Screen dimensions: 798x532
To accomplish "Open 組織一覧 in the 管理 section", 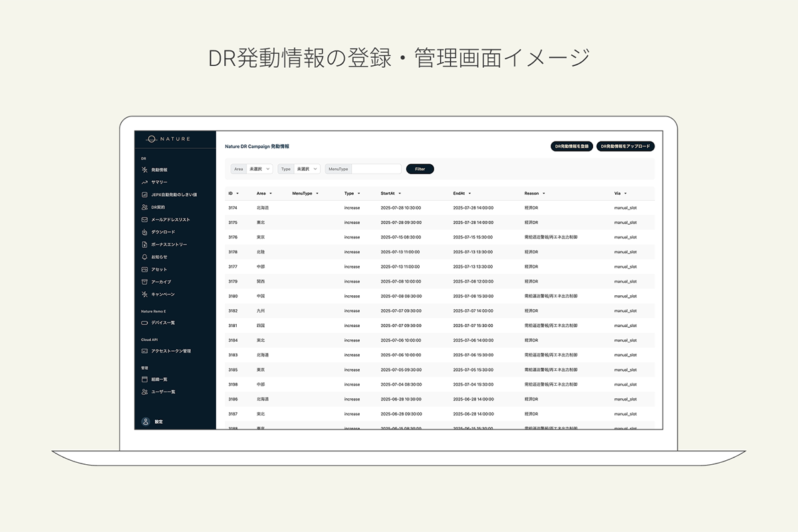I will point(145,378).
